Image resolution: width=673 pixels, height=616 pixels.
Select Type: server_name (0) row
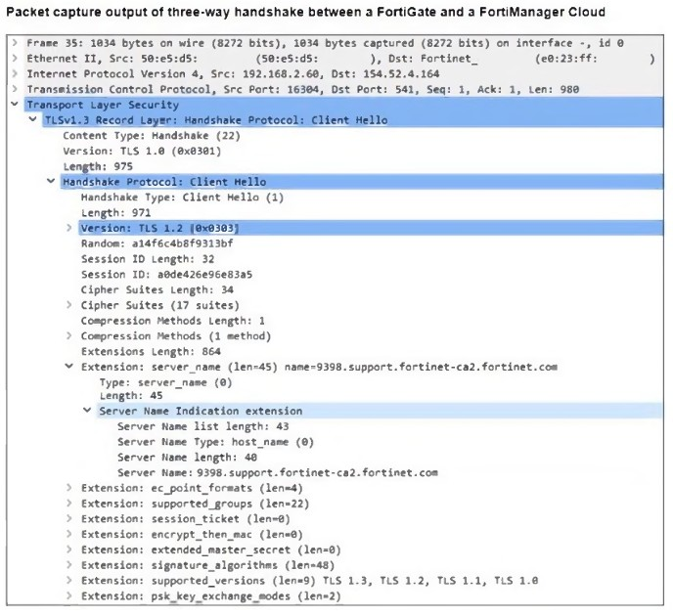coord(165,382)
